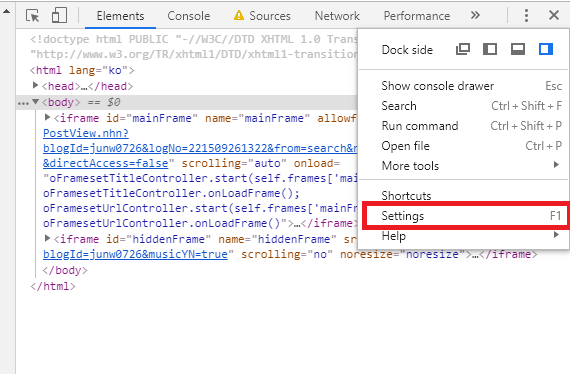Click the &directAccess=false link
This screenshot has height=374, width=570.
[105, 163]
